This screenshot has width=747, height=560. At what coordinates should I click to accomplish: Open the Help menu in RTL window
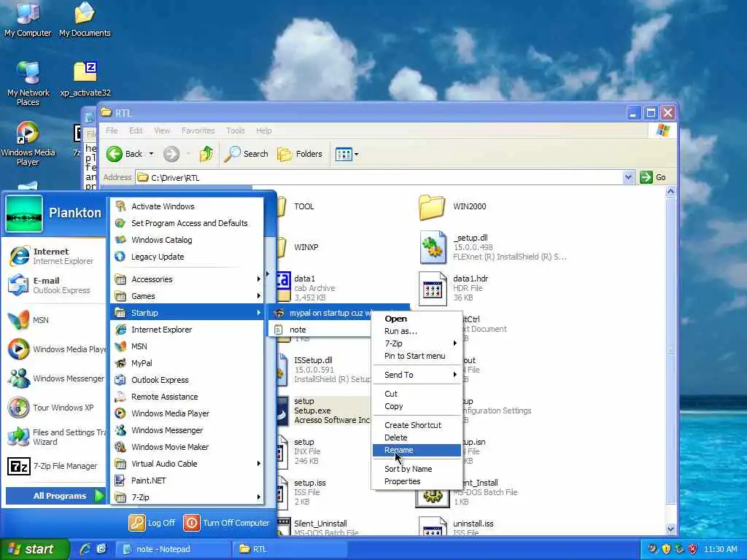pyautogui.click(x=263, y=131)
